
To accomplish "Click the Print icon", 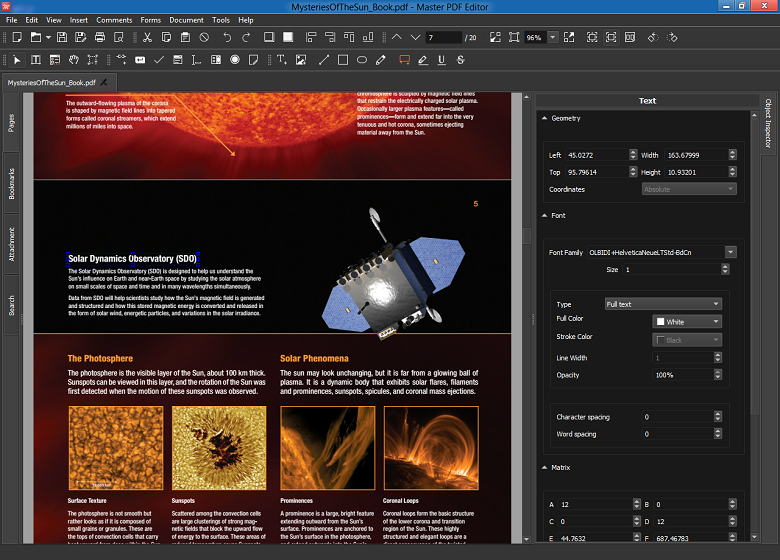I will pos(100,37).
